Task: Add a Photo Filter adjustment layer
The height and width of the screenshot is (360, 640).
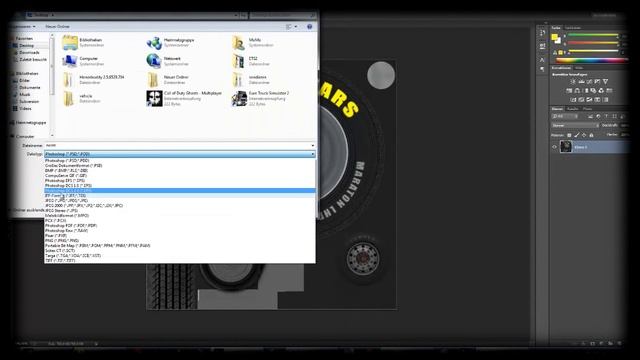Action: click(593, 91)
